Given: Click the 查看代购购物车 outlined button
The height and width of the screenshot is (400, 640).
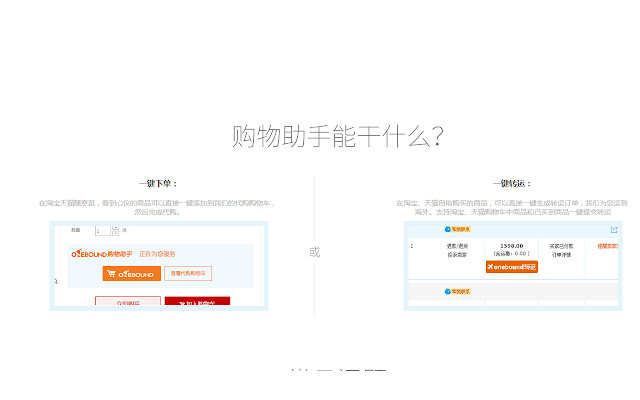Looking at the screenshot, I should (x=188, y=273).
